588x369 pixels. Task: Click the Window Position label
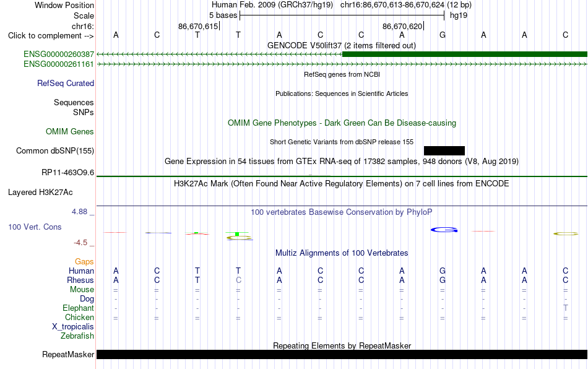pyautogui.click(x=64, y=5)
